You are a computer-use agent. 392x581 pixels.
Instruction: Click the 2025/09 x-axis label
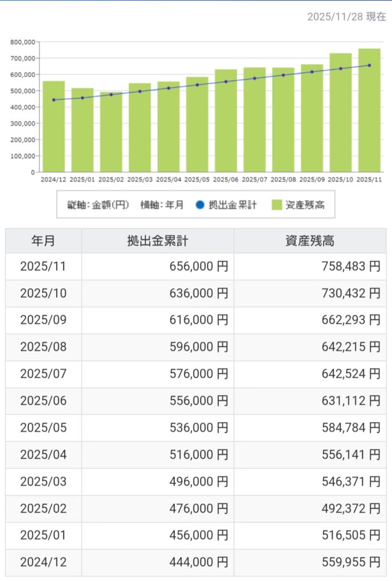tap(311, 179)
